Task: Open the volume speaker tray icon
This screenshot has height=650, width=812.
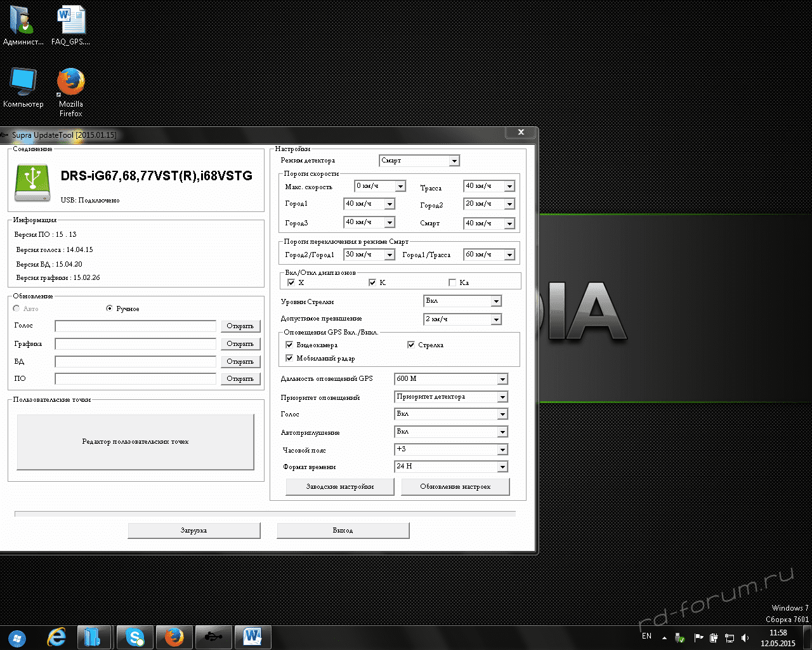Action: [x=745, y=637]
